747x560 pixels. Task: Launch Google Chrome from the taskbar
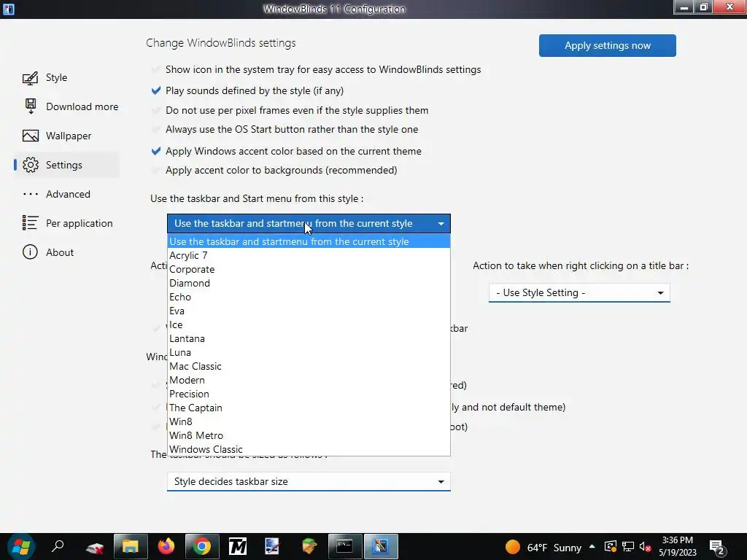point(202,546)
